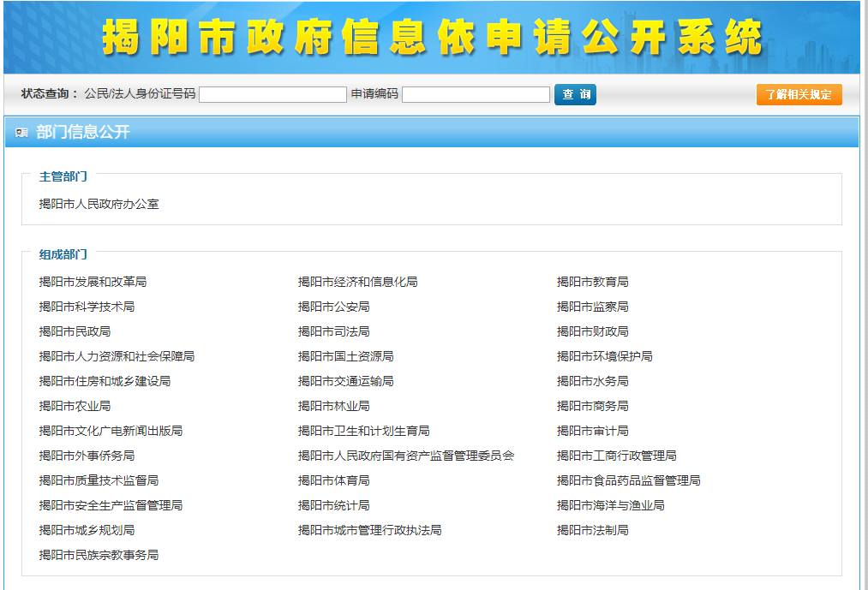Click the 揭阳市政府信息依申请公开系统 banner
868x590 pixels.
[x=432, y=38]
